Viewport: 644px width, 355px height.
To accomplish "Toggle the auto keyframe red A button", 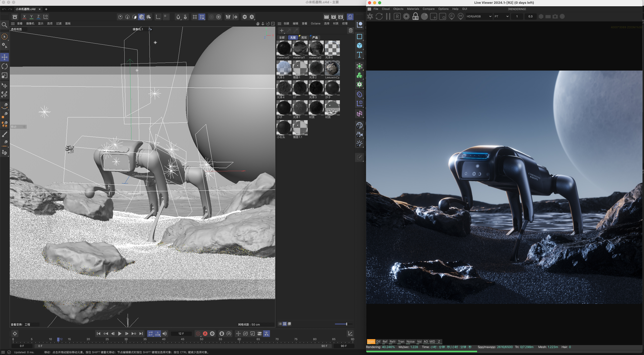I will [205, 334].
